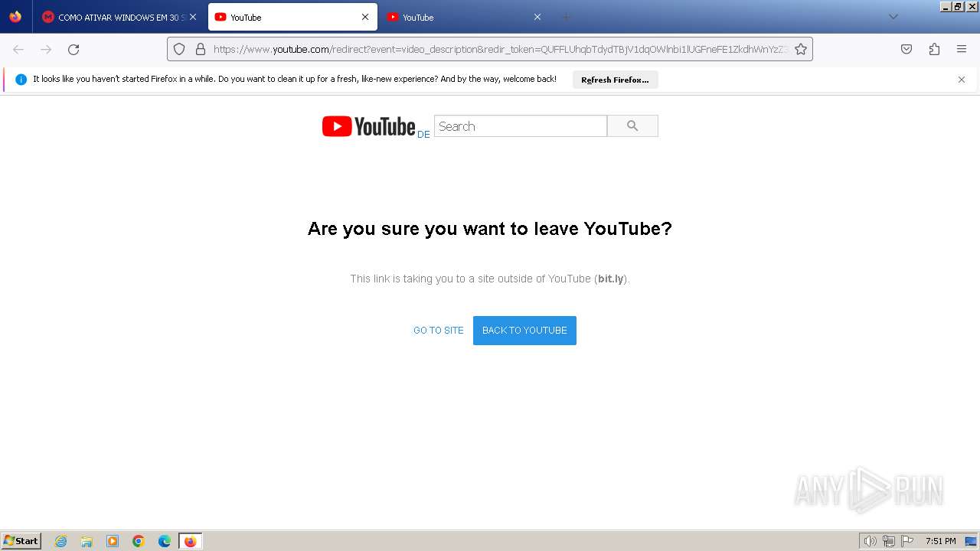Reload the current page
Screen dimensions: 980x551
coord(73,49)
